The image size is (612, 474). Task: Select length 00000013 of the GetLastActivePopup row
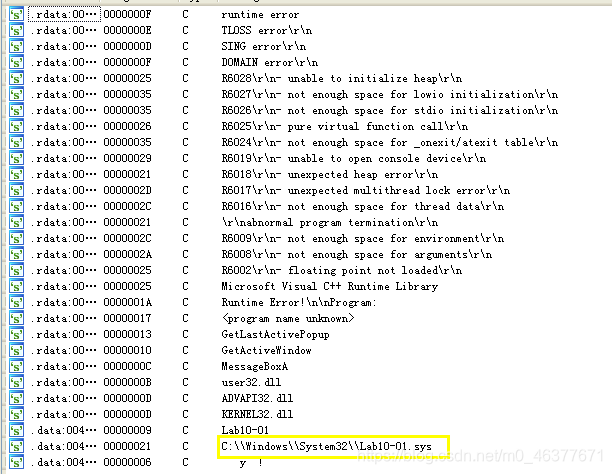coord(127,335)
